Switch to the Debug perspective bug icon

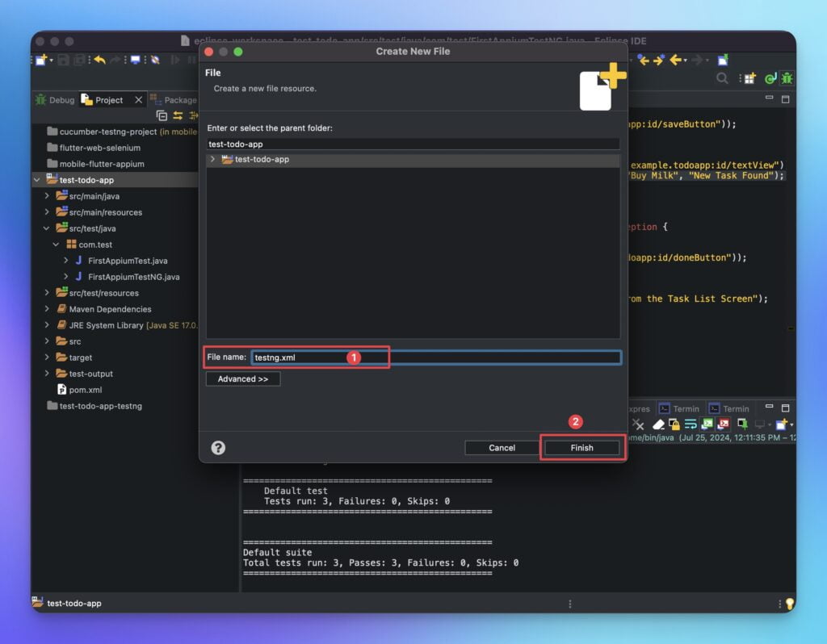[787, 78]
